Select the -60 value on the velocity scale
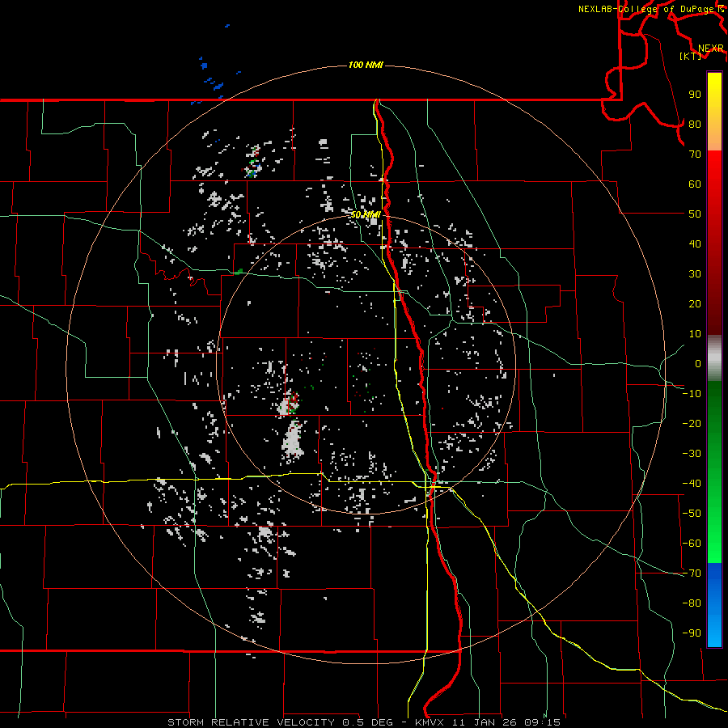Screen dimensions: 728x728 tap(692, 544)
